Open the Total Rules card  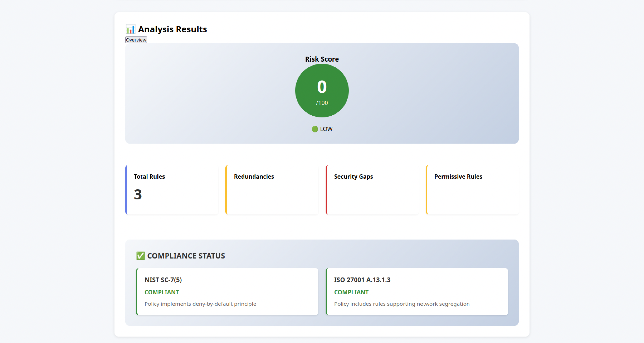click(x=172, y=190)
